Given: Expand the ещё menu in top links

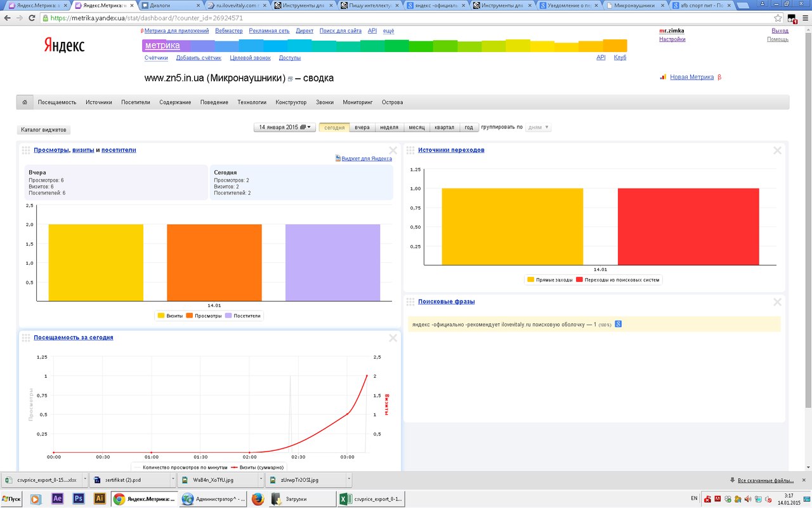Looking at the screenshot, I should point(388,30).
